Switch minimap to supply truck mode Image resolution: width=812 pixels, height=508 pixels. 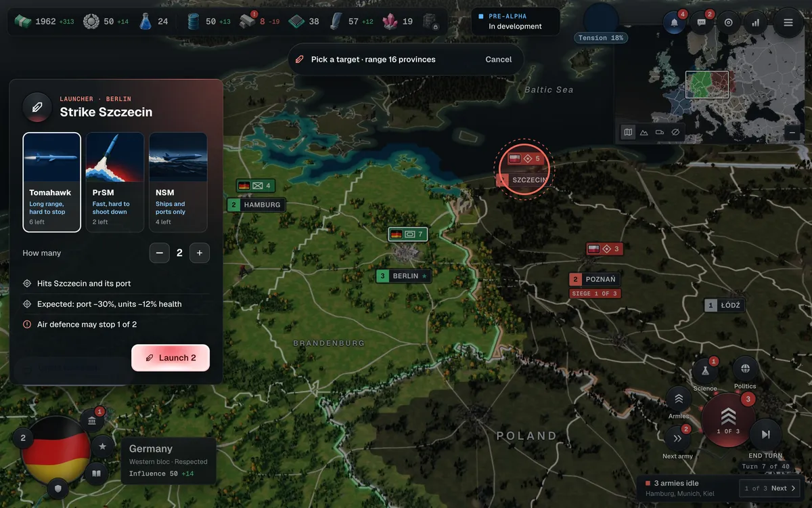660,132
